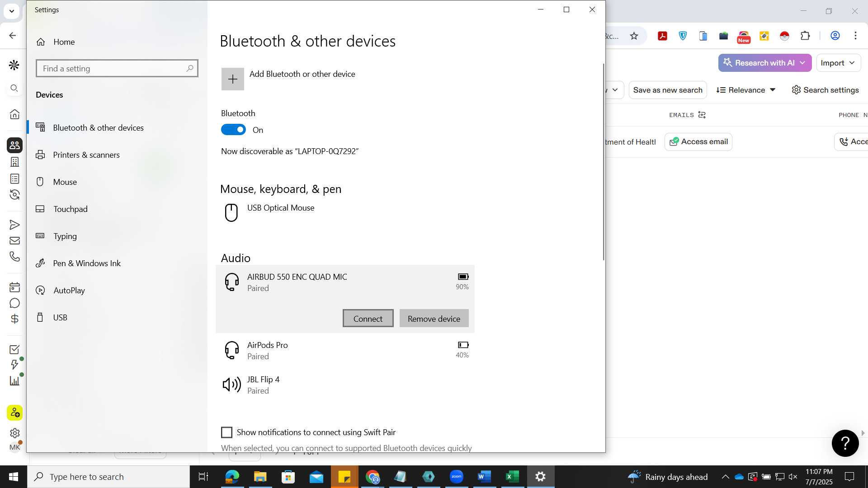Click the Windows Start button
The height and width of the screenshot is (488, 868).
(x=14, y=477)
